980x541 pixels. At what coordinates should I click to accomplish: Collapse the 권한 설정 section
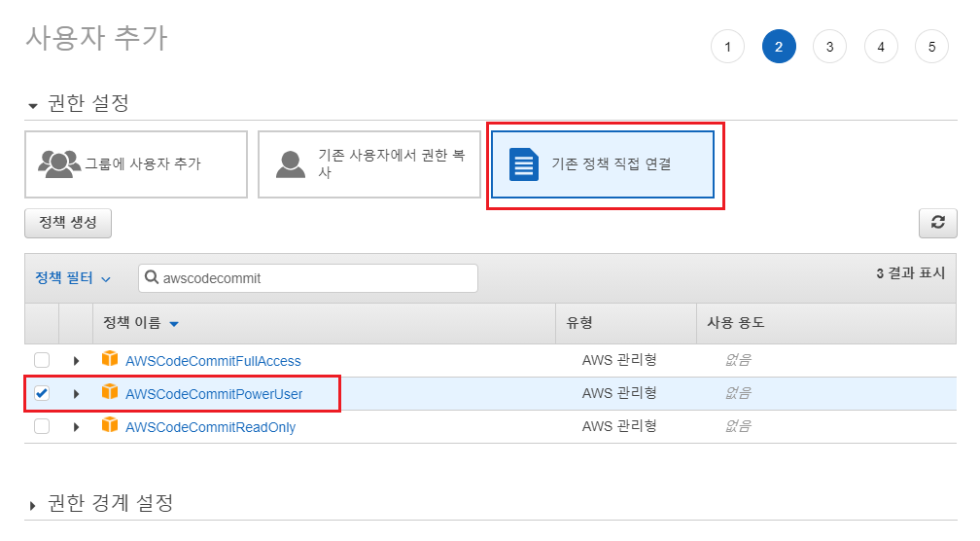pos(33,106)
